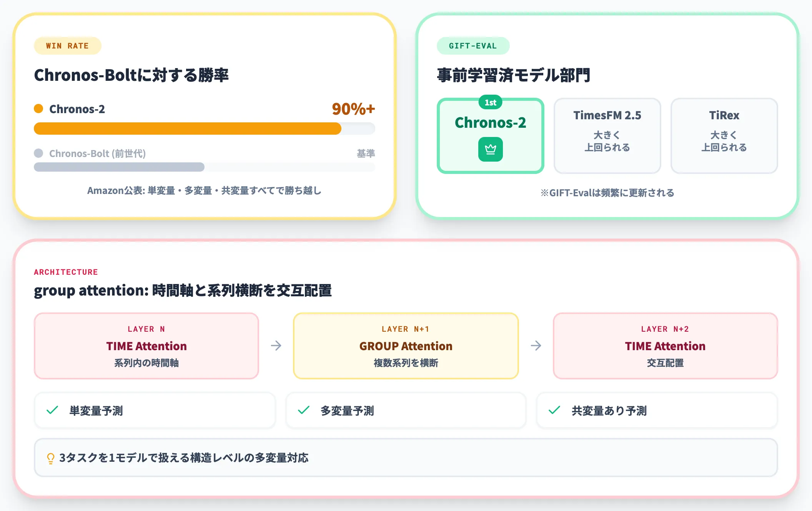Select the Chronos-2 first place card
The height and width of the screenshot is (511, 812).
pos(490,136)
